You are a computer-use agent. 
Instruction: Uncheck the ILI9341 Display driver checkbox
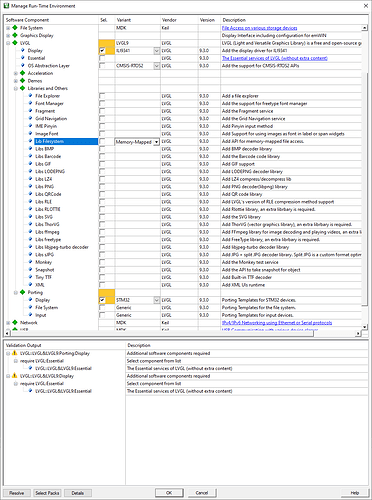coord(102,51)
